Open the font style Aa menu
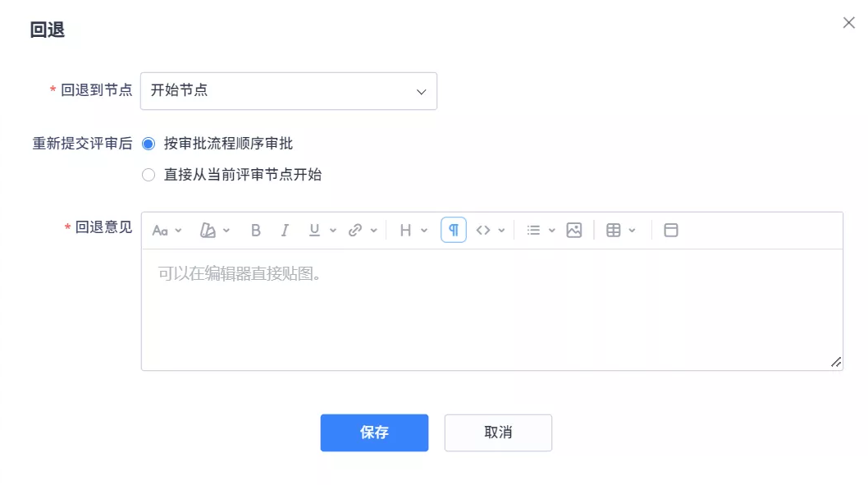 pos(162,230)
